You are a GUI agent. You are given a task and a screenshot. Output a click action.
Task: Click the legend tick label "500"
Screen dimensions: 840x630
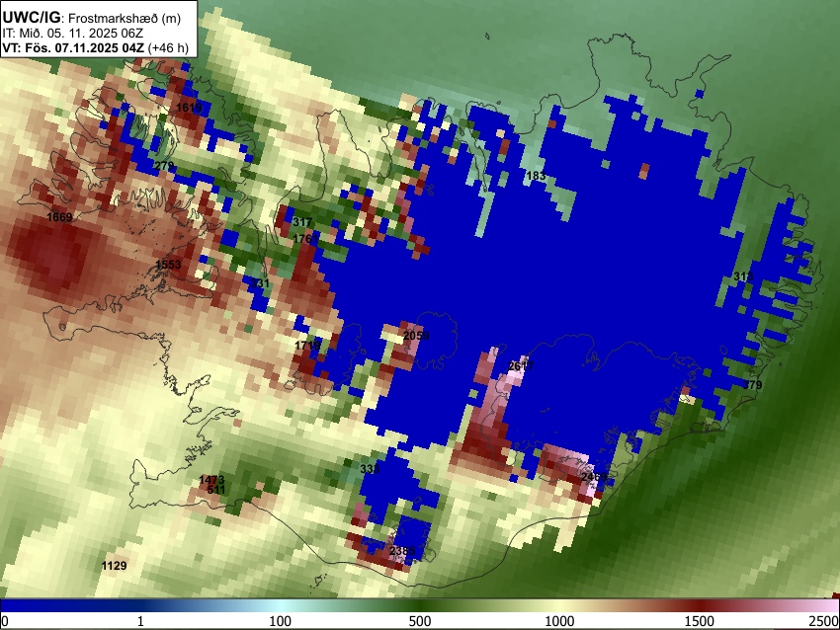[419, 621]
